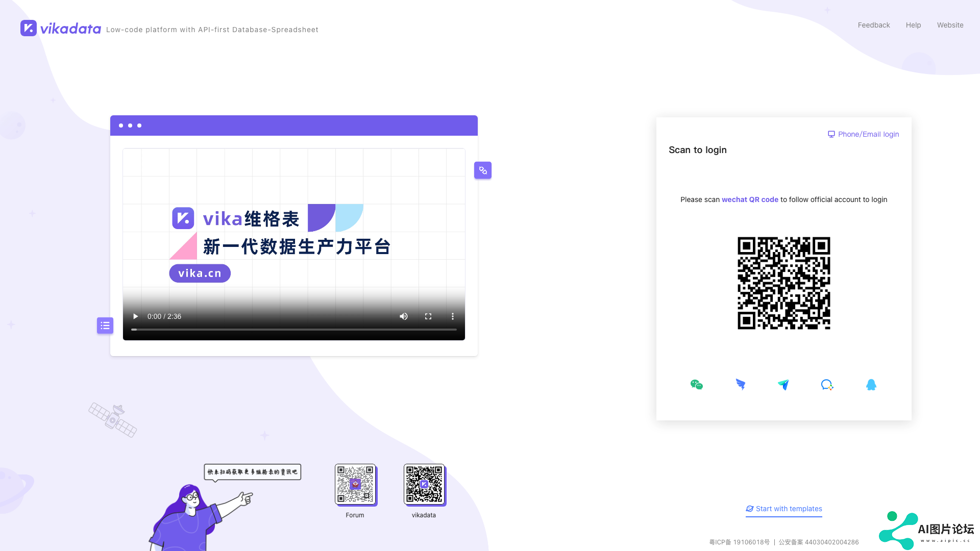The height and width of the screenshot is (551, 980).
Task: Go to the Website link
Action: click(x=950, y=25)
